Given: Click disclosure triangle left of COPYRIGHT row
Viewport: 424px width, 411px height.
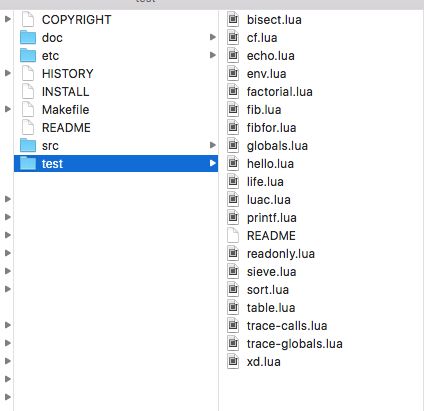Looking at the screenshot, I should pyautogui.click(x=8, y=19).
